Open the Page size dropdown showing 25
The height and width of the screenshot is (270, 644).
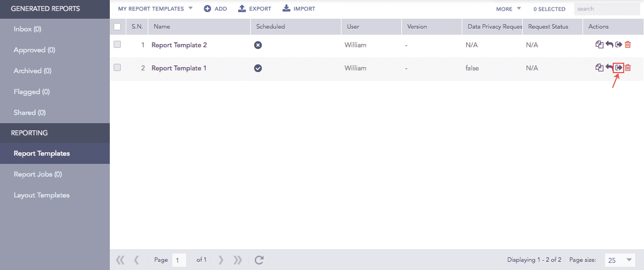(x=619, y=260)
